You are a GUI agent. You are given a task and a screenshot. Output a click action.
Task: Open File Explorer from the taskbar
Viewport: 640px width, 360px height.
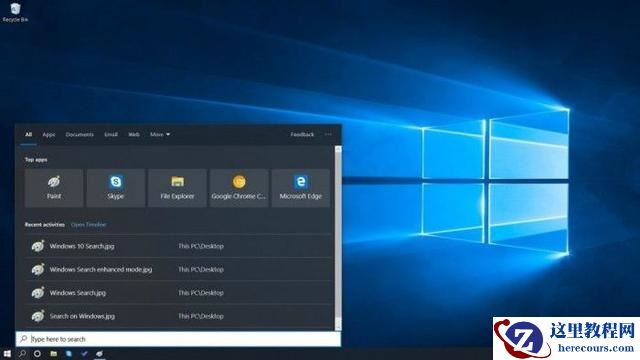[x=53, y=353]
